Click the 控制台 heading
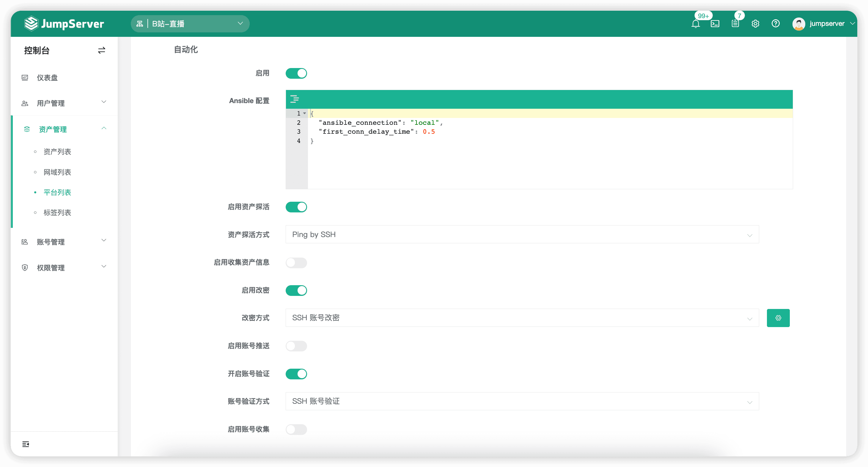The height and width of the screenshot is (467, 868). tap(37, 51)
